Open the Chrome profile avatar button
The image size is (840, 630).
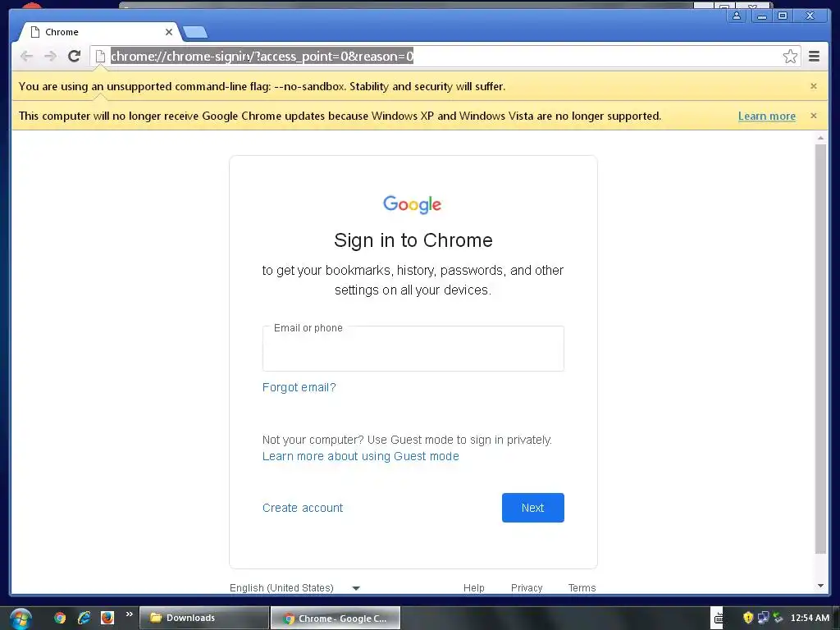[x=737, y=16]
